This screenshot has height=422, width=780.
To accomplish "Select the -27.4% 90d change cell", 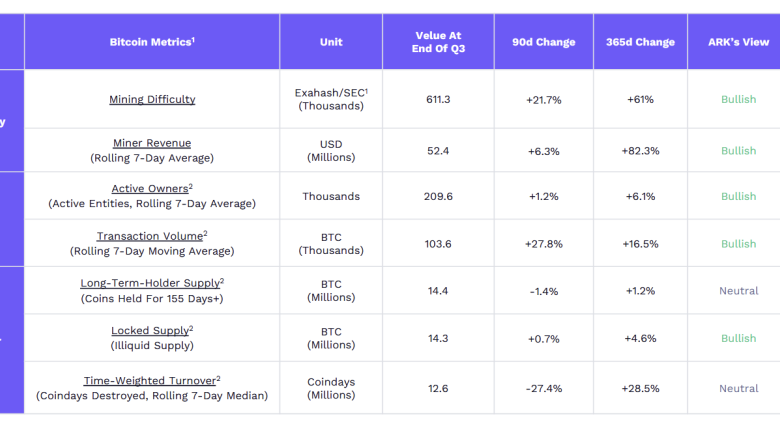I will pos(543,388).
